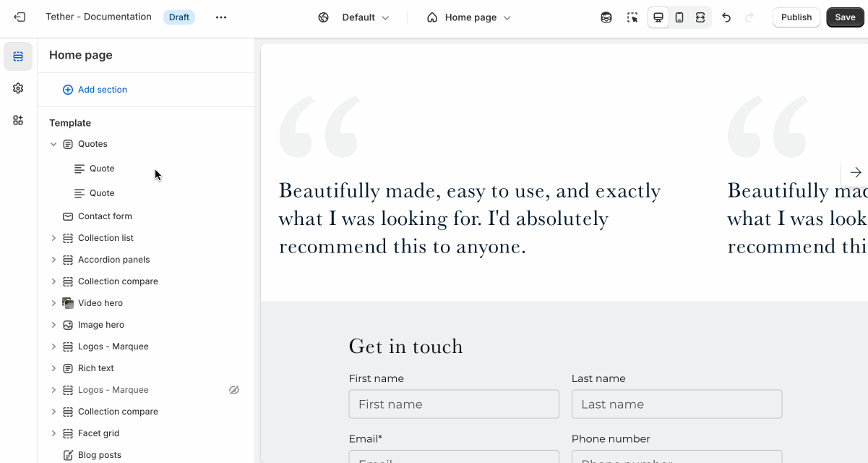Click the second Quote block icon
Screen dimensions: 868x463
[80, 193]
